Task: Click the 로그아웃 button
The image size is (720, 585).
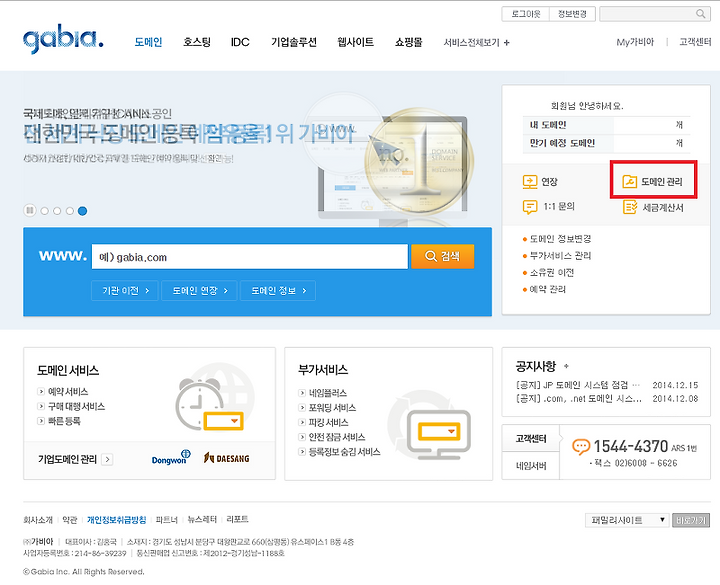Action: [526, 14]
